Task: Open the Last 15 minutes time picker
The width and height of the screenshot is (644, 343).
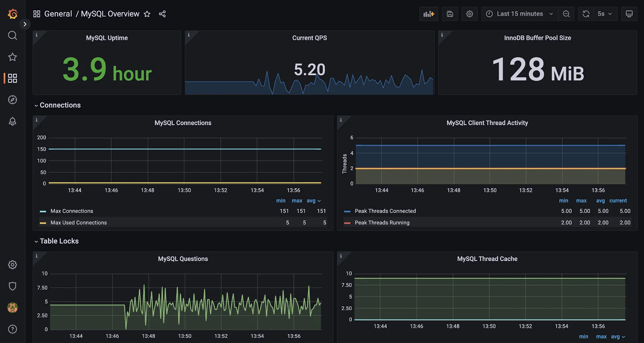Action: [520, 14]
